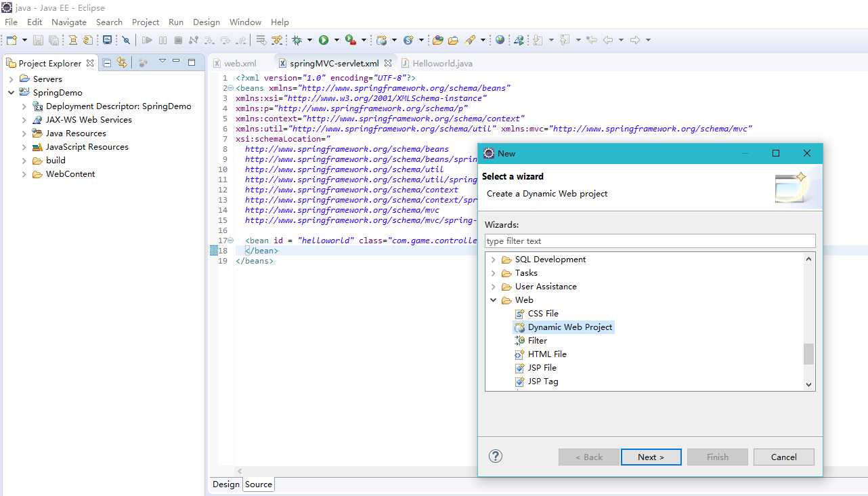This screenshot has width=868, height=496.
Task: Open Project Explorer View Menu triangle
Action: (x=162, y=62)
